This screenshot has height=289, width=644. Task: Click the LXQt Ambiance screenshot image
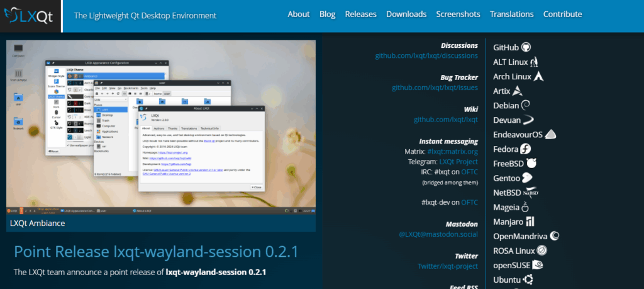click(x=161, y=127)
